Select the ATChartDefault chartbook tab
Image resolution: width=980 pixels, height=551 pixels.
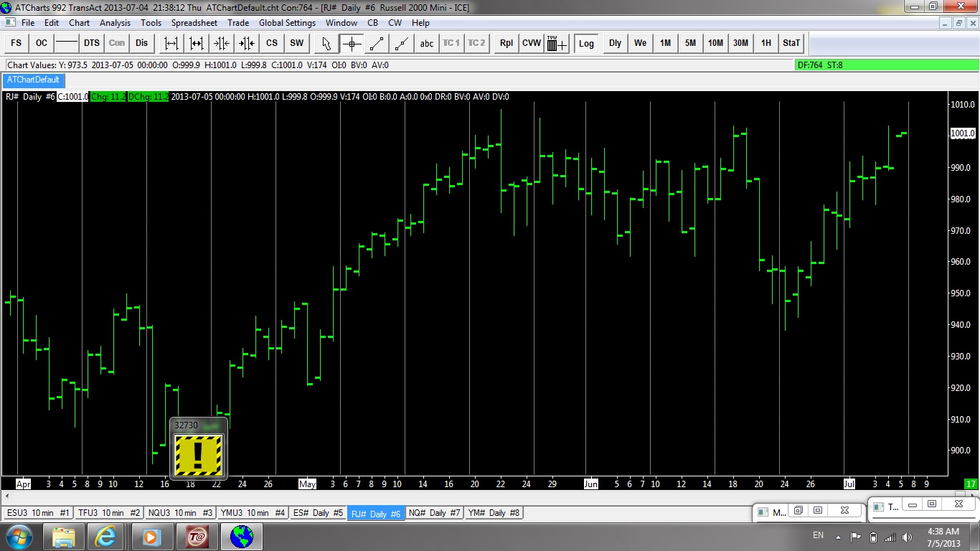tap(34, 80)
